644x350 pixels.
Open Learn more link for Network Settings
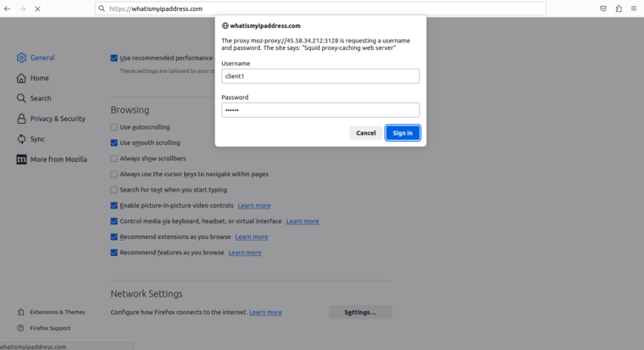265,312
